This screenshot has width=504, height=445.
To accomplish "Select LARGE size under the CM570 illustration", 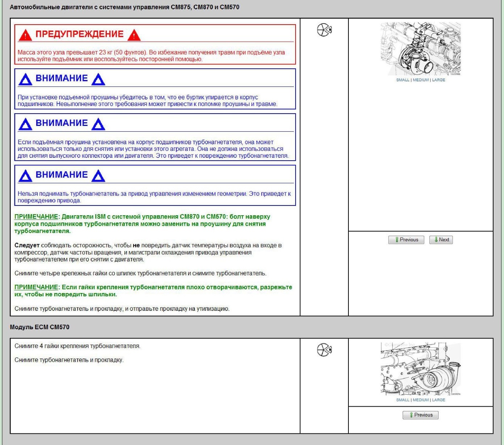I will [439, 400].
